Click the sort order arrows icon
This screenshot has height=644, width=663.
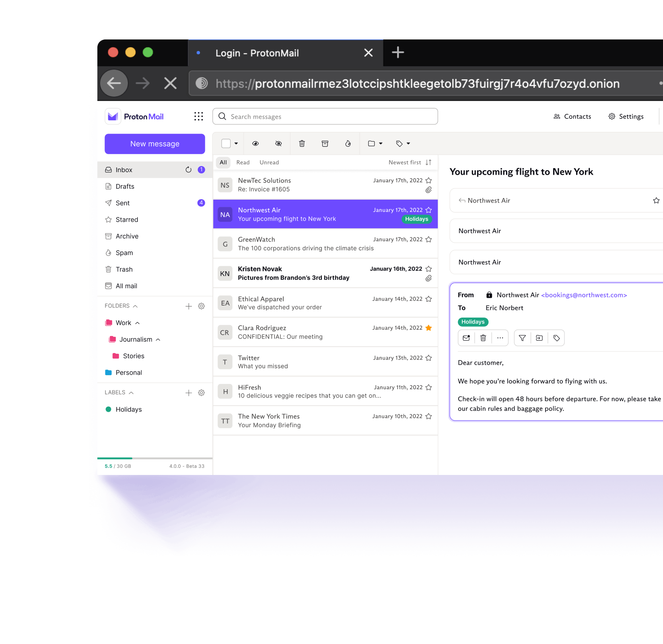coord(428,163)
